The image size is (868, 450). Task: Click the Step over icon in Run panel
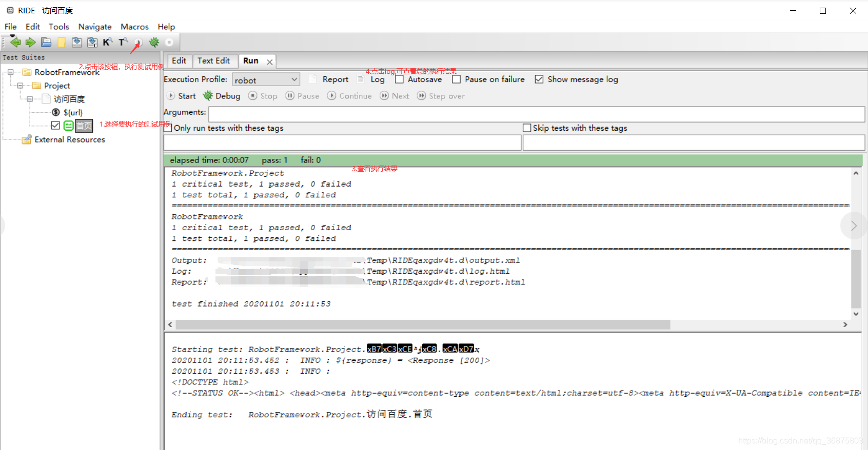pyautogui.click(x=422, y=96)
